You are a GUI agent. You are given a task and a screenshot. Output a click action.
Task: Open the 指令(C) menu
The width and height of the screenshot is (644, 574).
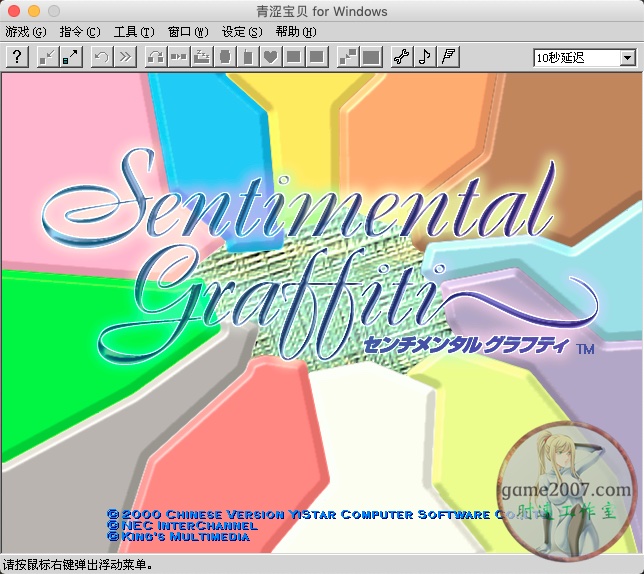click(80, 32)
